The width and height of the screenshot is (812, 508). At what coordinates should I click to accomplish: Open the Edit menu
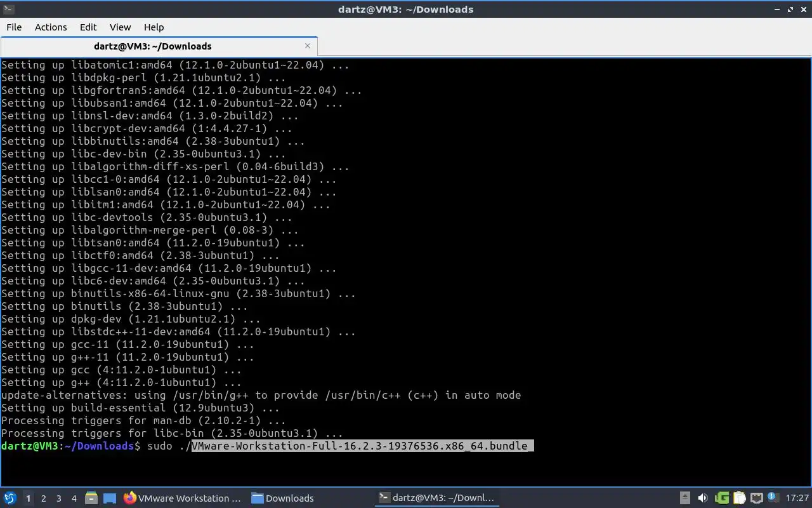[88, 27]
